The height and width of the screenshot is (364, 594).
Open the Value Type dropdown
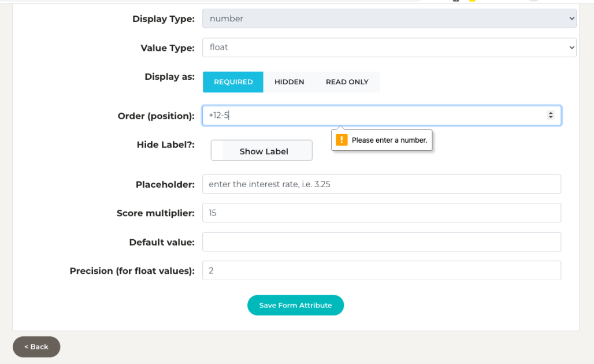389,47
